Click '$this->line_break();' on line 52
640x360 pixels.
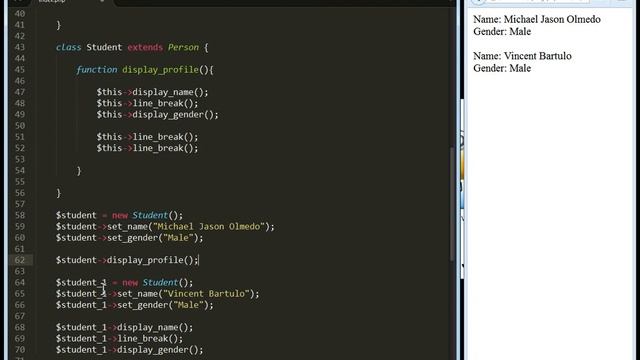click(x=147, y=148)
